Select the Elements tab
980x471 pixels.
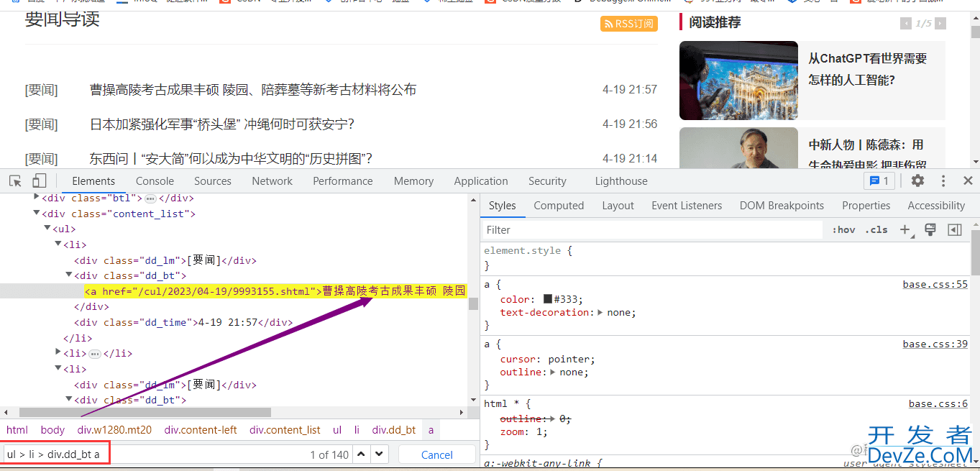93,181
